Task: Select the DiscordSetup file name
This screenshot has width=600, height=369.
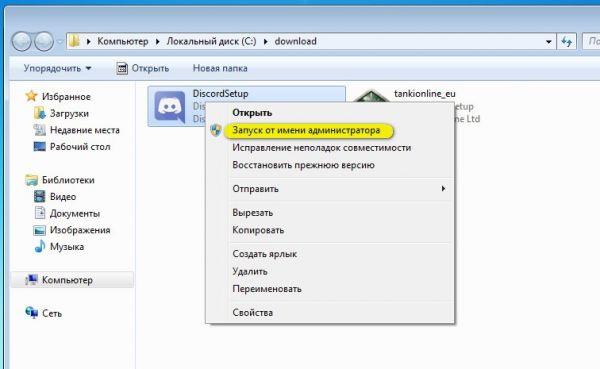Action: (220, 94)
